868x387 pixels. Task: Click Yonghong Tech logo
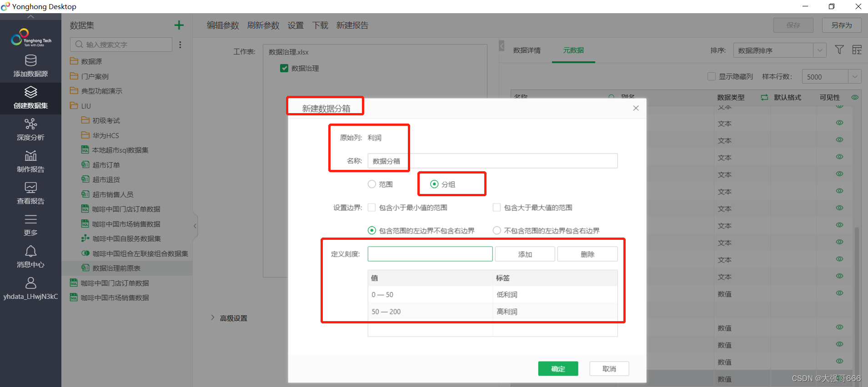point(30,38)
